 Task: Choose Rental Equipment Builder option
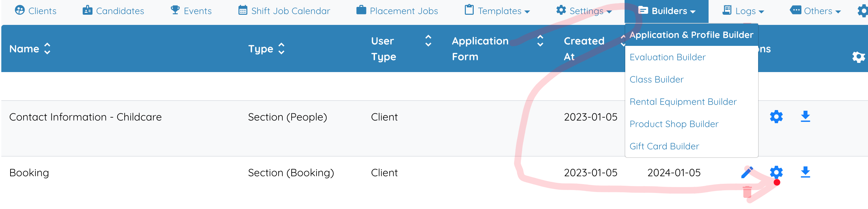click(x=683, y=102)
